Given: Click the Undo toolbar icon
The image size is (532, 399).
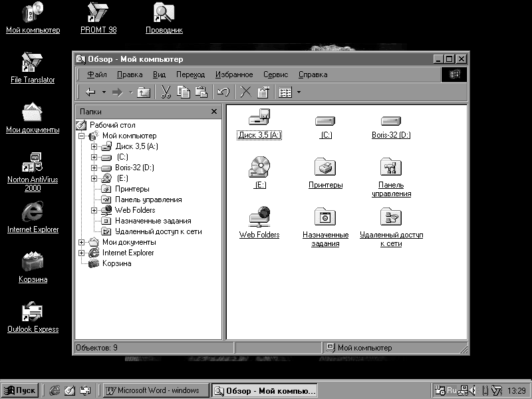Looking at the screenshot, I should tap(223, 92).
